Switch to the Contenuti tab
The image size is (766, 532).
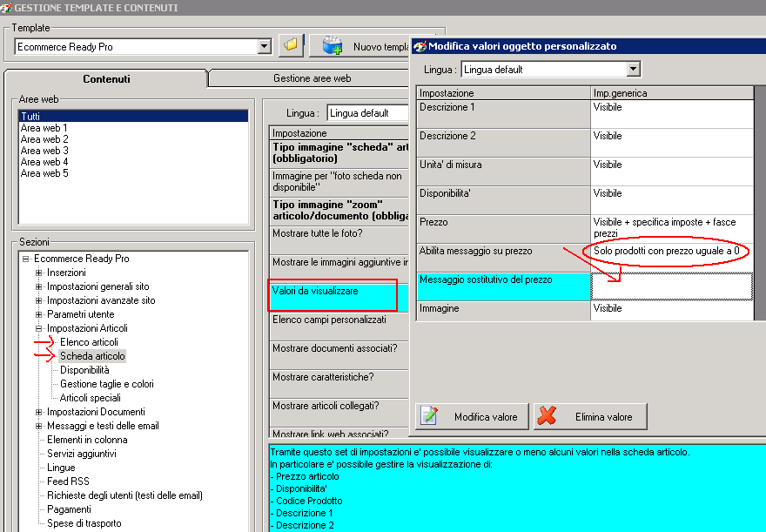(106, 78)
